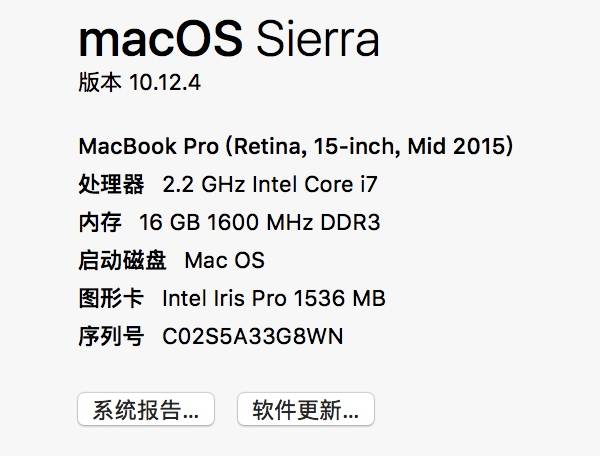Viewport: 600px width, 456px height.
Task: Click the serial number C02S5A33G8WN
Action: click(253, 336)
